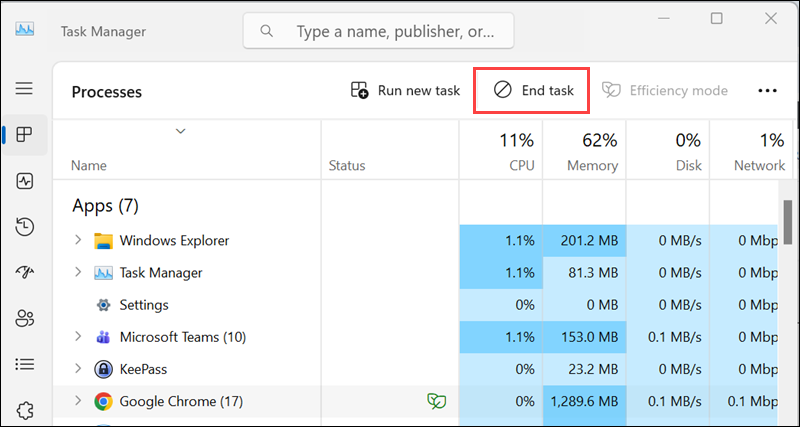Click the 23.2 MB memory cell
The height and width of the screenshot is (427, 800).
pos(584,369)
